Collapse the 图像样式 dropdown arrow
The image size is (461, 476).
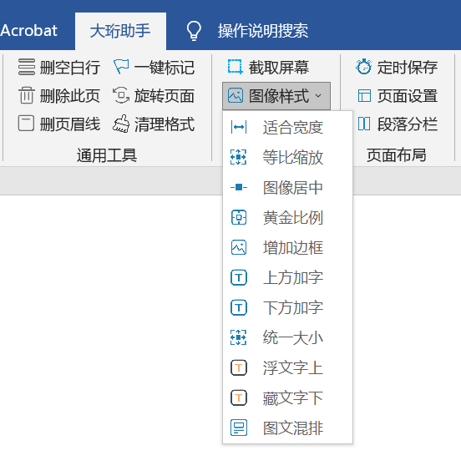pos(318,96)
